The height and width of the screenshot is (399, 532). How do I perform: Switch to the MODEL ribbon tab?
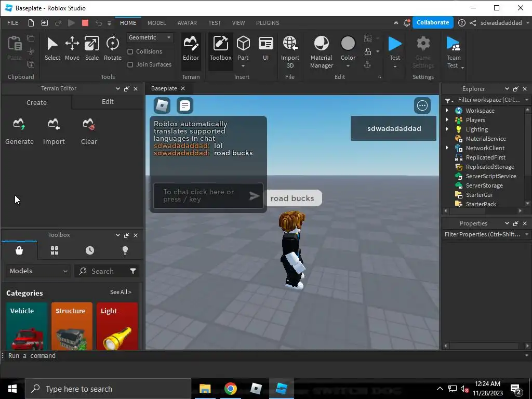click(157, 23)
